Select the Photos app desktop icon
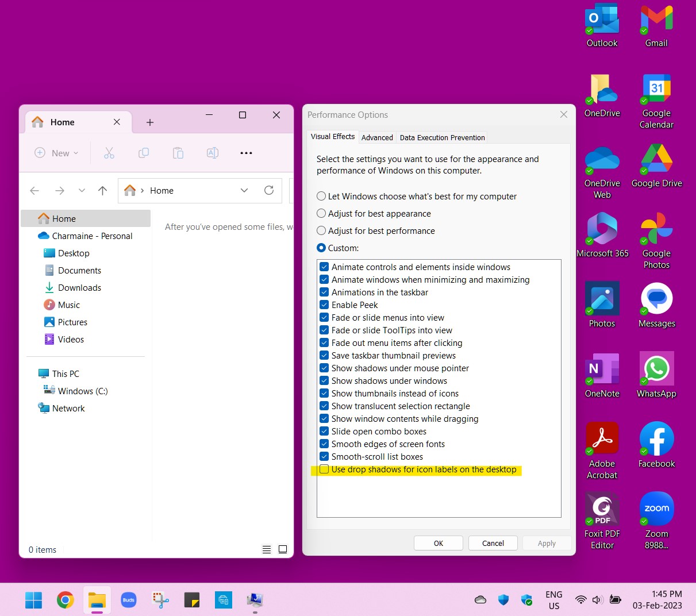The image size is (696, 616). point(602,306)
